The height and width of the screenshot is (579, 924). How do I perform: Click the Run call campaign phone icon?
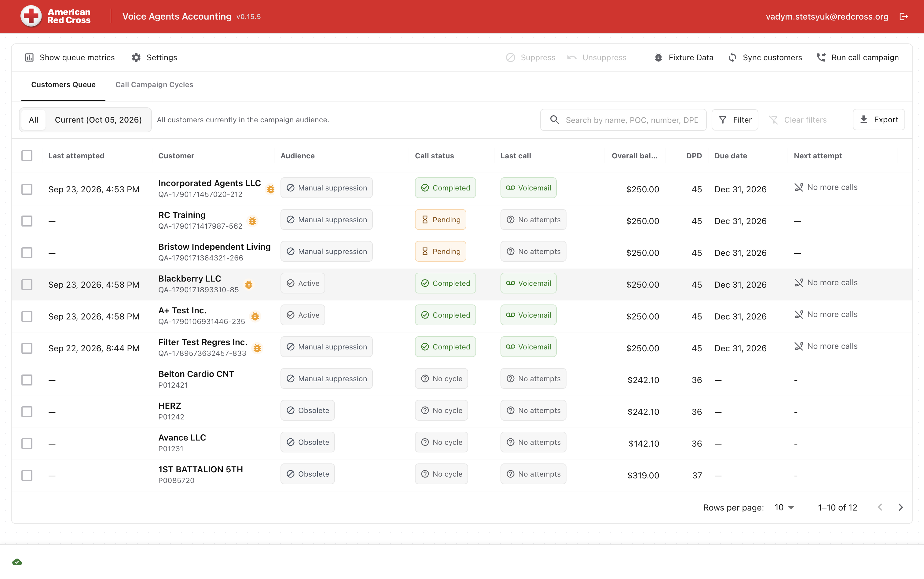(x=821, y=57)
